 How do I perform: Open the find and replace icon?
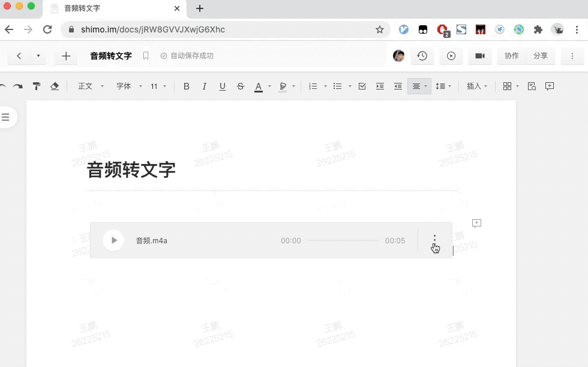[531, 86]
